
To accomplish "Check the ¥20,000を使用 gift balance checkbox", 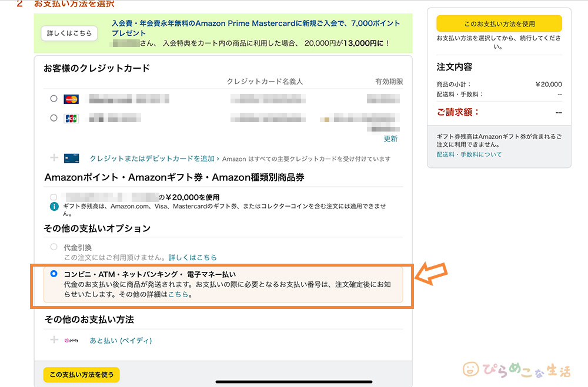I will pyautogui.click(x=54, y=197).
